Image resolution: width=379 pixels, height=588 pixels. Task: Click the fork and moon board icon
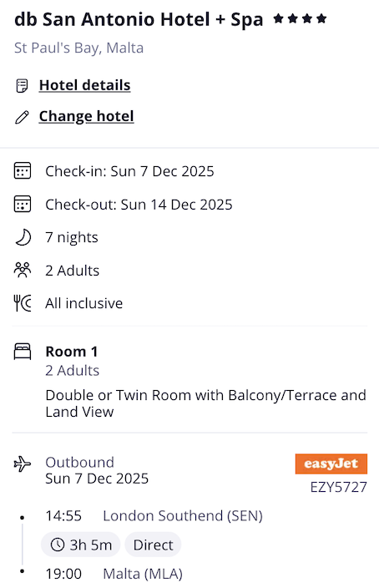pyautogui.click(x=23, y=303)
